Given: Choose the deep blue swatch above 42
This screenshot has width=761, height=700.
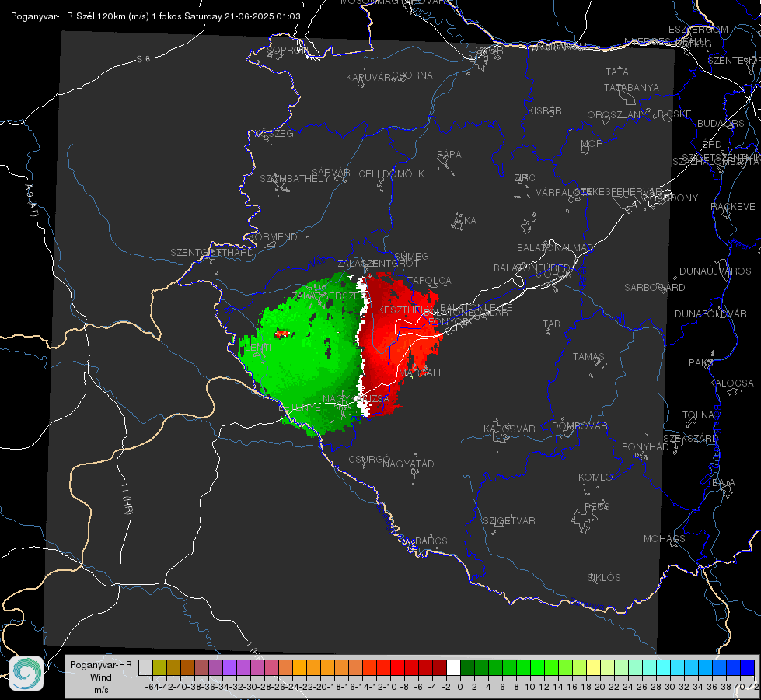Looking at the screenshot, I should click(x=748, y=667).
